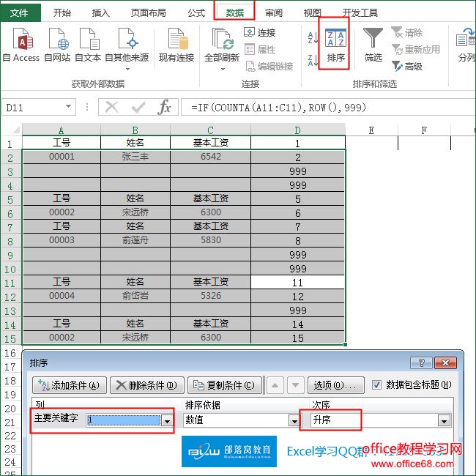476x476 pixels.
Task: Cancel formula entry X icon
Action: [112, 107]
